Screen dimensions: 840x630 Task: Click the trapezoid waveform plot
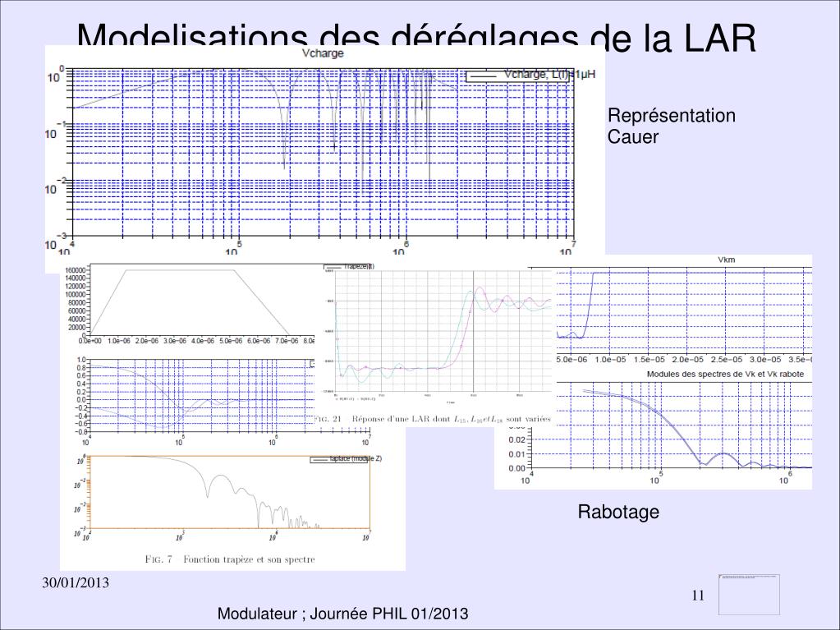tap(201, 301)
